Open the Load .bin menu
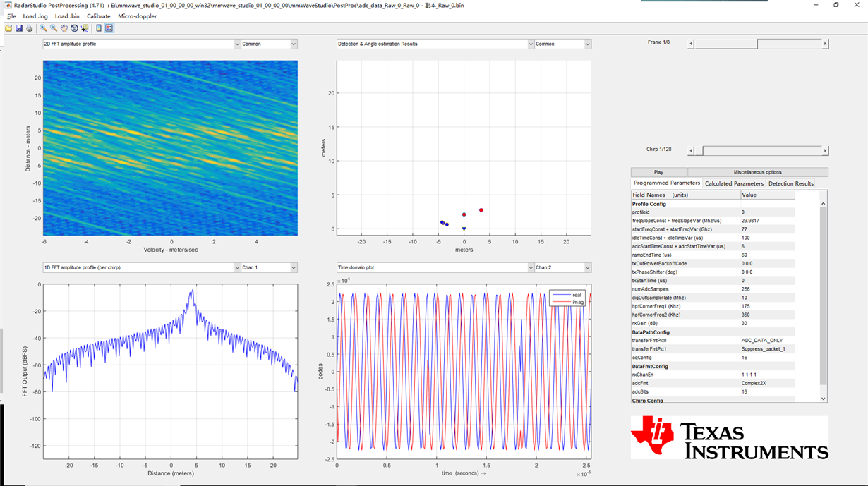The height and width of the screenshot is (486, 868). click(67, 16)
